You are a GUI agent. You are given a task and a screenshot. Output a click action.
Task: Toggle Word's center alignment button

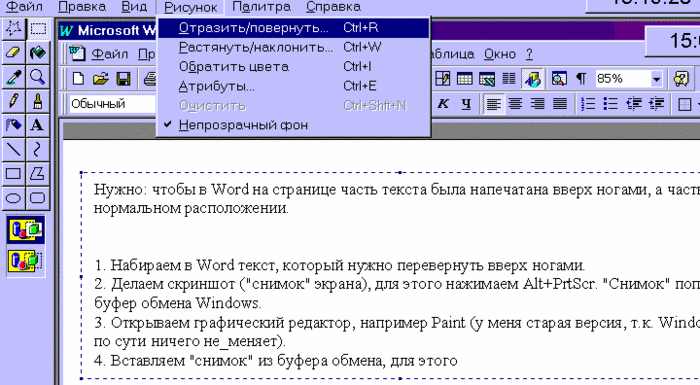click(x=515, y=104)
